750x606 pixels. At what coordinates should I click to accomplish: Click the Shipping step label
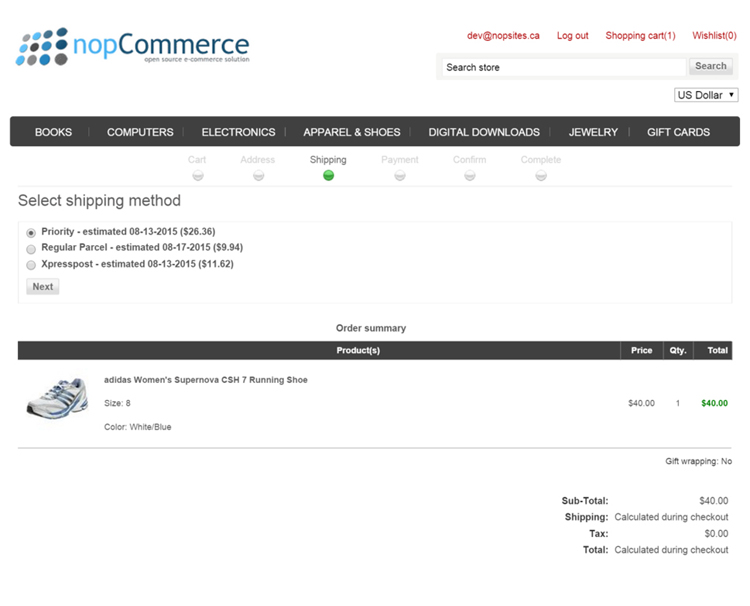pyautogui.click(x=328, y=160)
